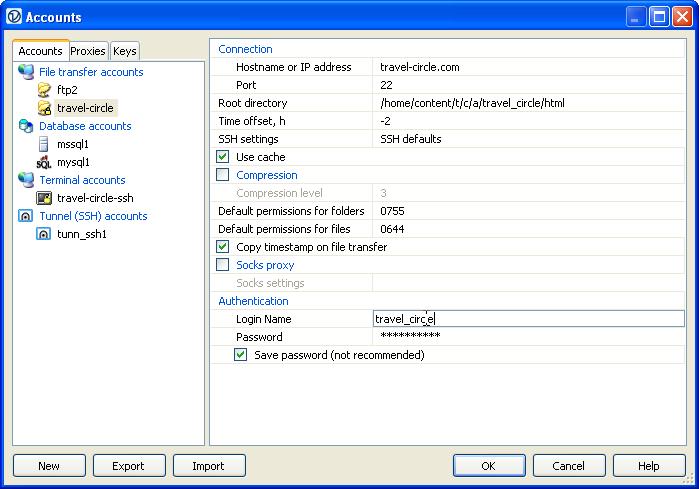Click the Login Name input field
This screenshot has width=699, height=489.
coord(528,319)
